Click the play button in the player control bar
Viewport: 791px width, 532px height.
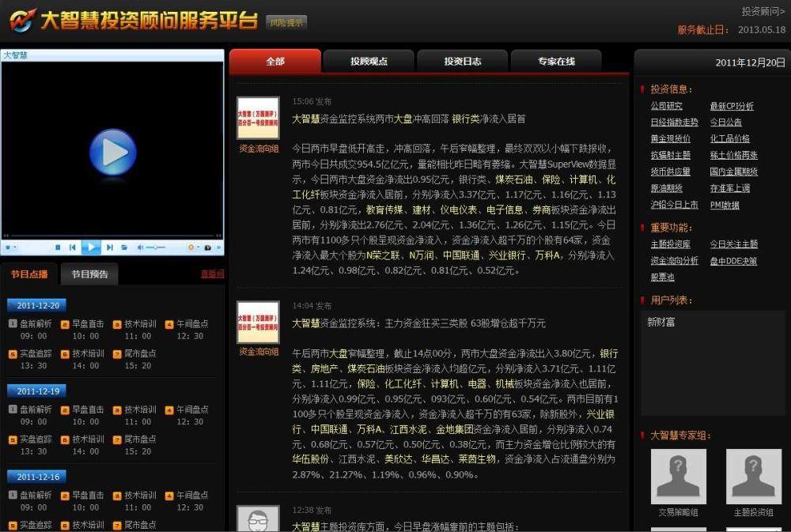coord(91,247)
